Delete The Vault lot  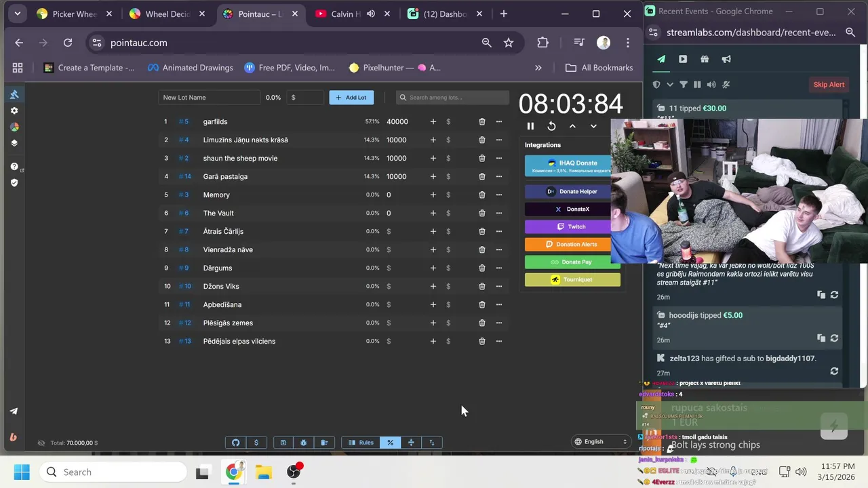tap(482, 213)
